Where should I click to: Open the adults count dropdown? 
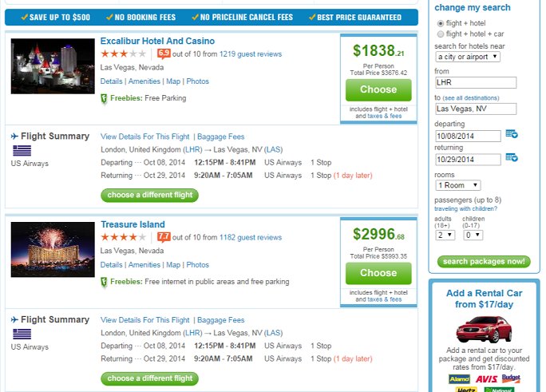click(445, 235)
